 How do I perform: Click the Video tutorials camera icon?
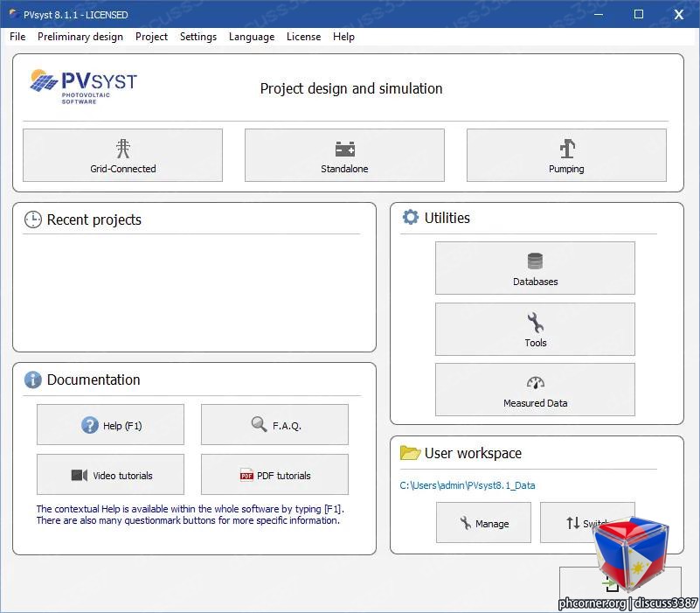pos(79,475)
